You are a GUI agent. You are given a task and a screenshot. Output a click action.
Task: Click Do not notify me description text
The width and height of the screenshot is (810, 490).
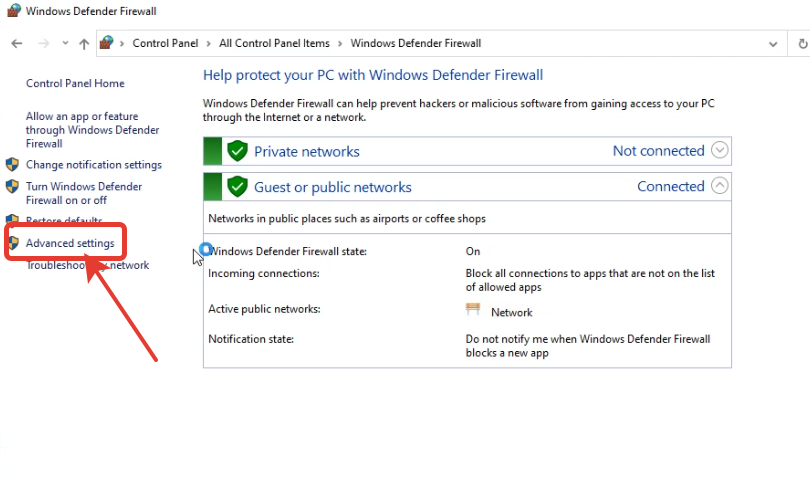click(x=588, y=346)
